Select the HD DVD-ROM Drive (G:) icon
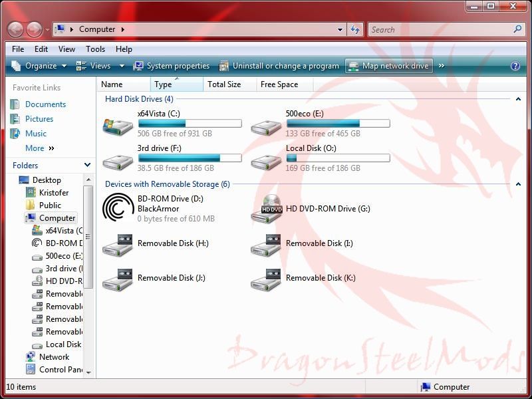532x399 pixels. [x=267, y=209]
